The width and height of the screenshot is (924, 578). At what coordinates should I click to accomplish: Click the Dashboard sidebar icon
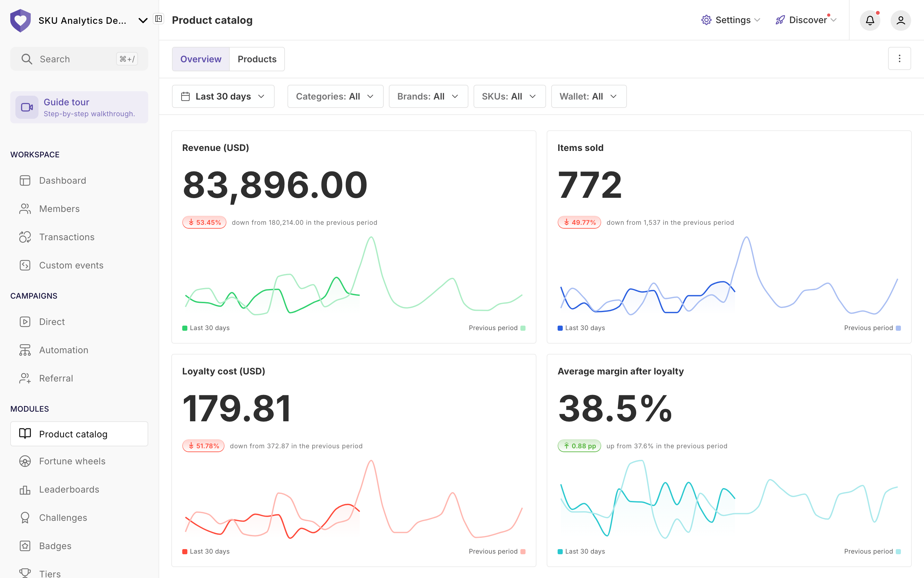25,180
